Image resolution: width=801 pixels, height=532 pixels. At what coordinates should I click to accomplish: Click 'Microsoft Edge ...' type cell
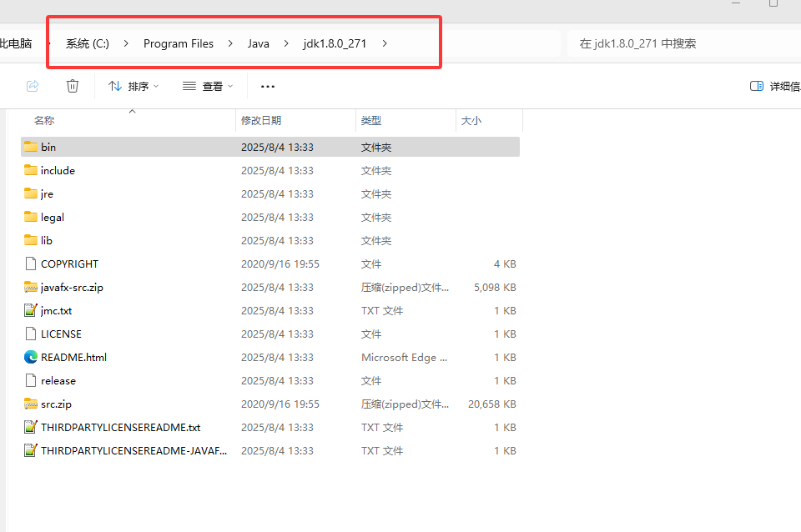[x=404, y=358]
